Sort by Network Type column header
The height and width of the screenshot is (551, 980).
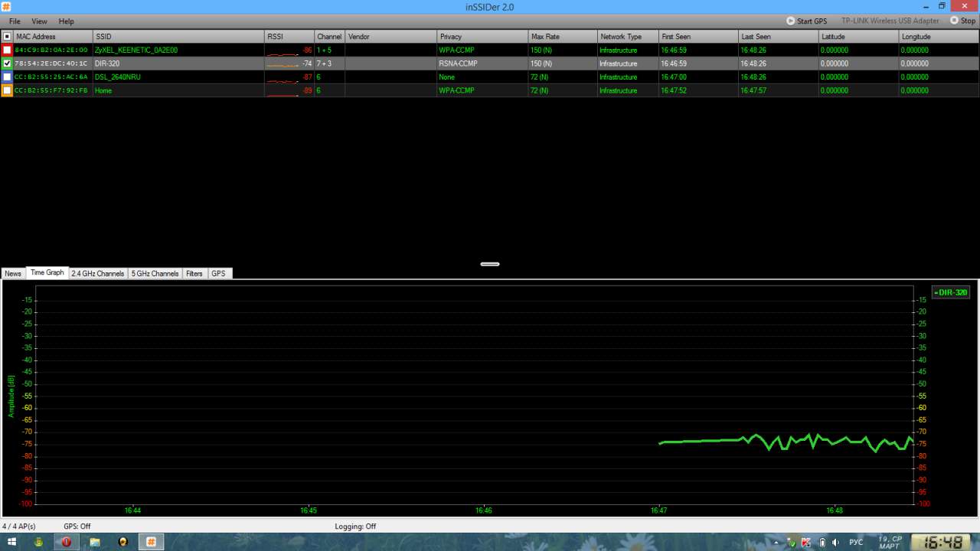point(628,36)
